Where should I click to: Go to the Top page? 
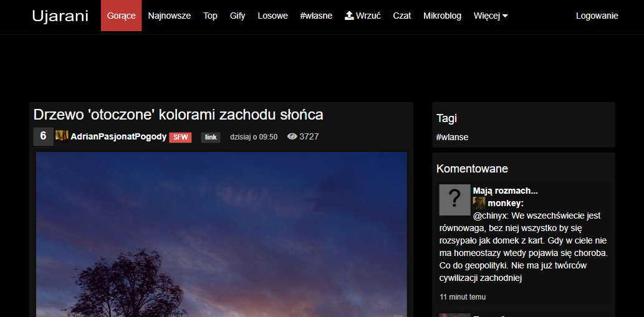tap(210, 16)
